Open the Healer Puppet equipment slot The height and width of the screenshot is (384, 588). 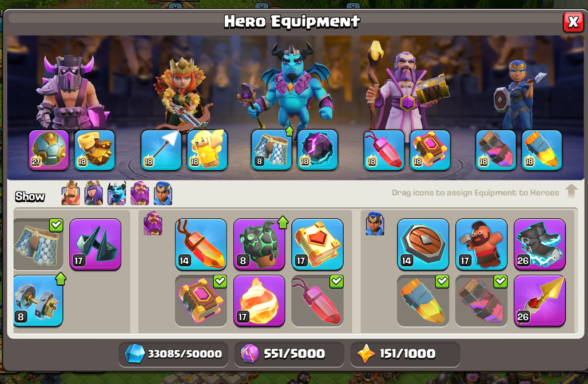pos(207,150)
